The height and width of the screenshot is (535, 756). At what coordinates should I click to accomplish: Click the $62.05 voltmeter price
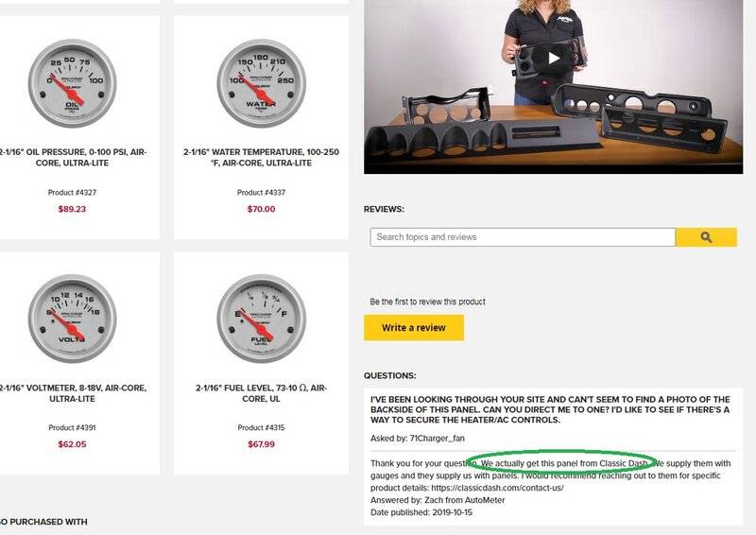pyautogui.click(x=72, y=444)
